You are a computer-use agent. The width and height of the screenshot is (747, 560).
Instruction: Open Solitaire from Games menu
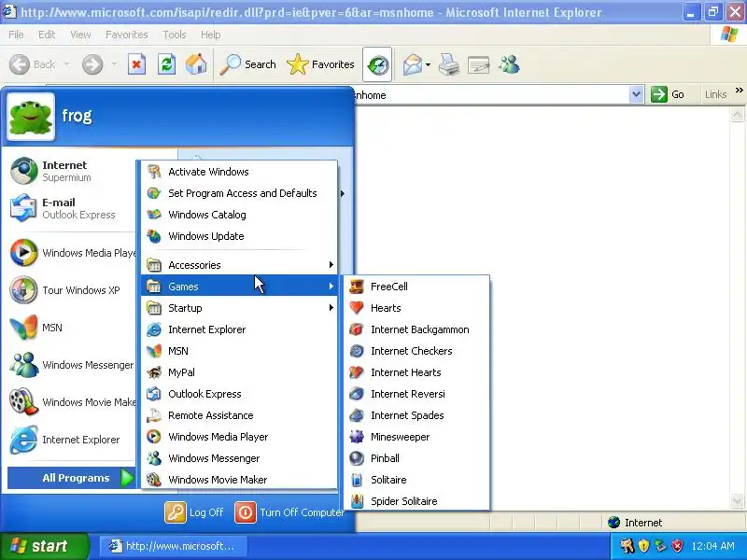coord(416,479)
